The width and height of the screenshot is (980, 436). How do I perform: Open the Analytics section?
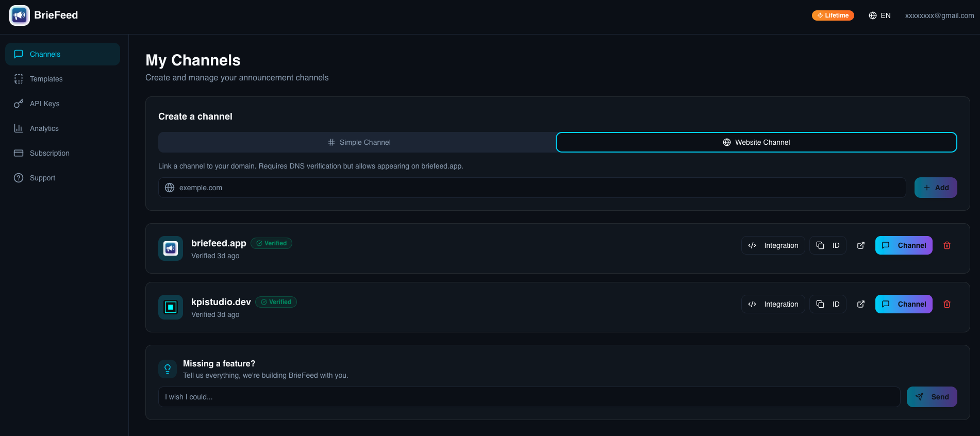point(62,128)
